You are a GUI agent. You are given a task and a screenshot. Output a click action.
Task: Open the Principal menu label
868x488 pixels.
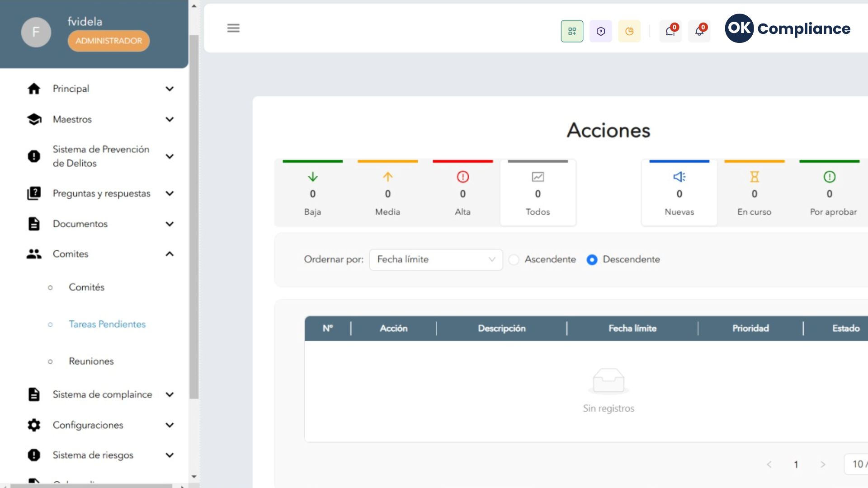click(x=71, y=89)
